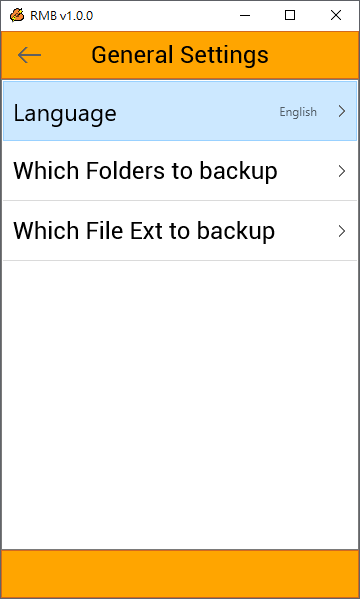This screenshot has height=599, width=360.
Task: Open Which Folders to backup
Action: (x=180, y=171)
